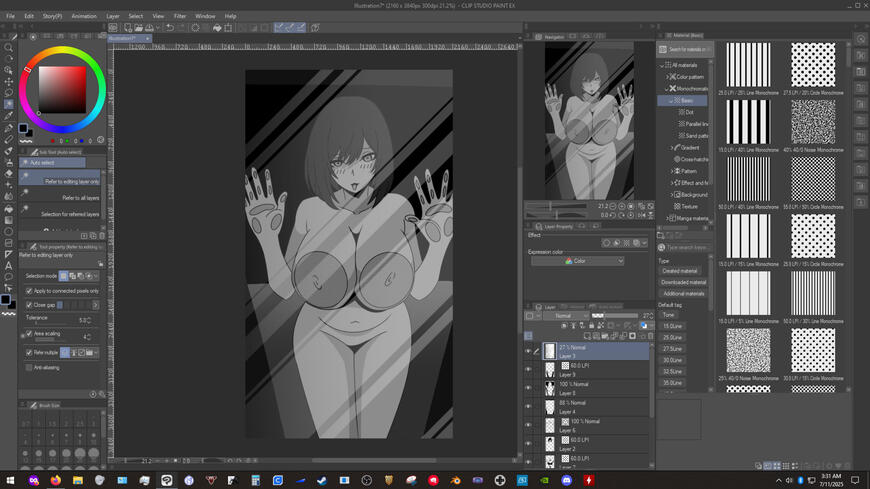870x489 pixels.
Task: Click the Undo arrow in the command bar
Action: [x=170, y=28]
